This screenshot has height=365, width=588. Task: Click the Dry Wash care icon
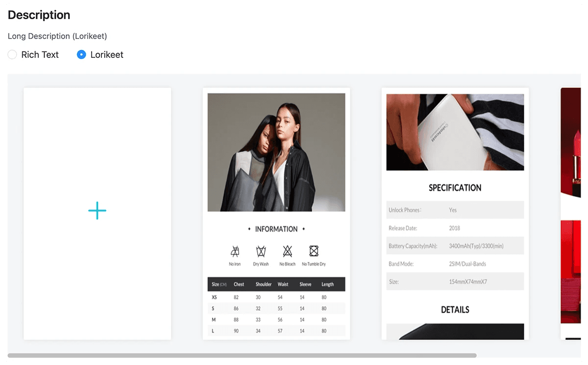pos(261,252)
